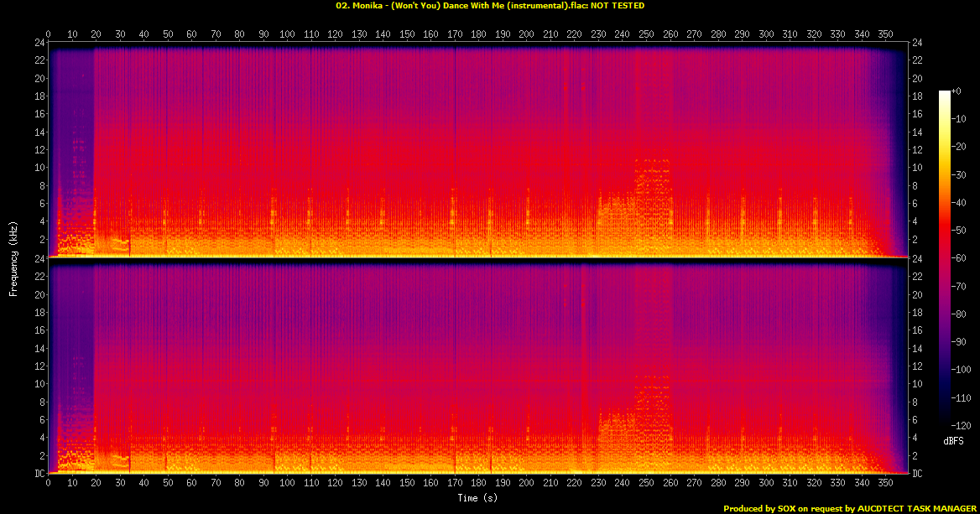
Task: Click the '-70' color scale label
Action: coord(959,286)
